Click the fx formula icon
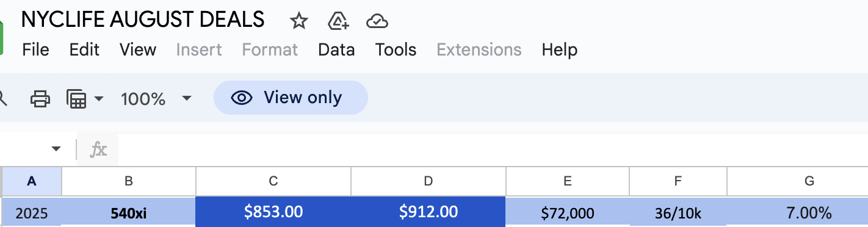Image resolution: width=868 pixels, height=227 pixels. 98,150
